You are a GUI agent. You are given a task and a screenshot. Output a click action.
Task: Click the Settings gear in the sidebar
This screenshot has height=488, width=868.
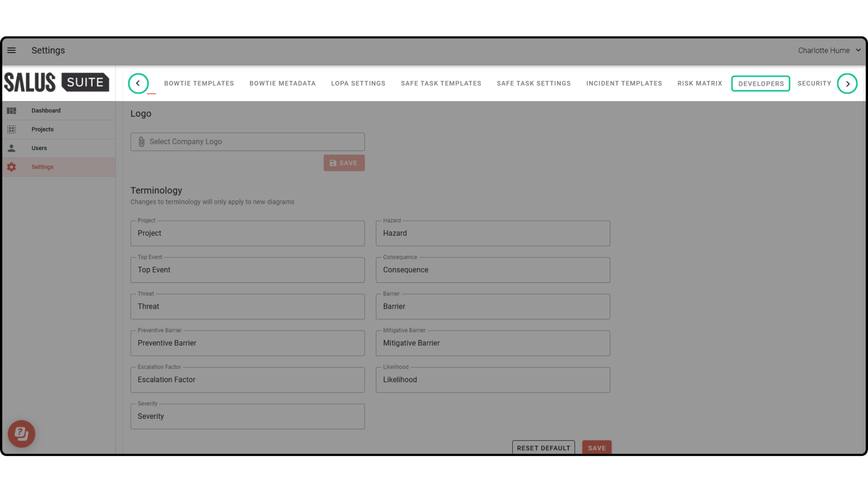pyautogui.click(x=11, y=167)
